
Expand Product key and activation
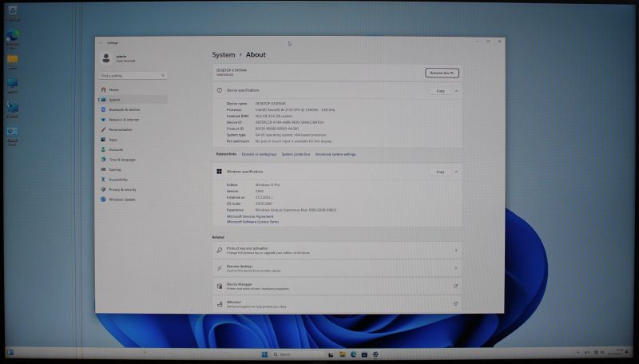(x=456, y=250)
